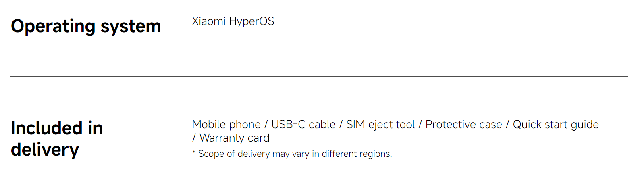This screenshot has height=194, width=644.
Task: Click the 'USB-C cable' item text
Action: point(303,125)
